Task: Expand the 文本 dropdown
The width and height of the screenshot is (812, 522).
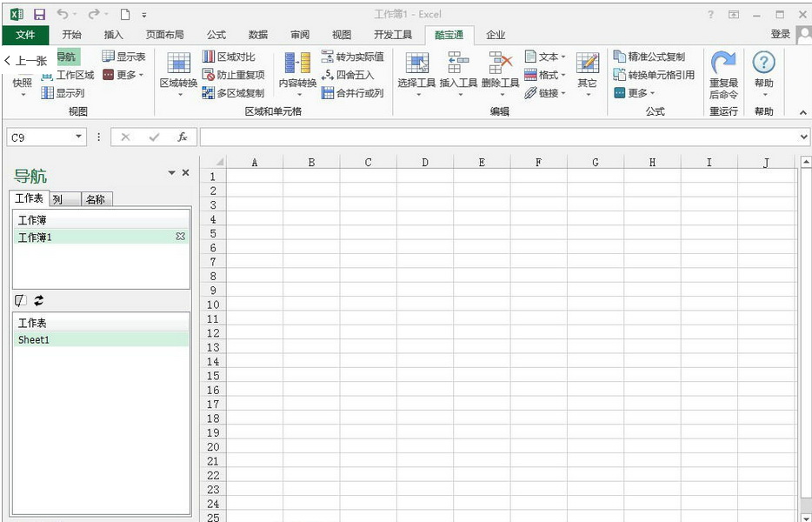Action: click(x=545, y=57)
